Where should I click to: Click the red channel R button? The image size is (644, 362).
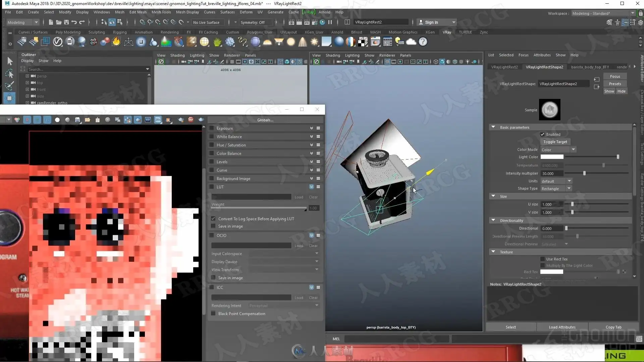tap(27, 120)
